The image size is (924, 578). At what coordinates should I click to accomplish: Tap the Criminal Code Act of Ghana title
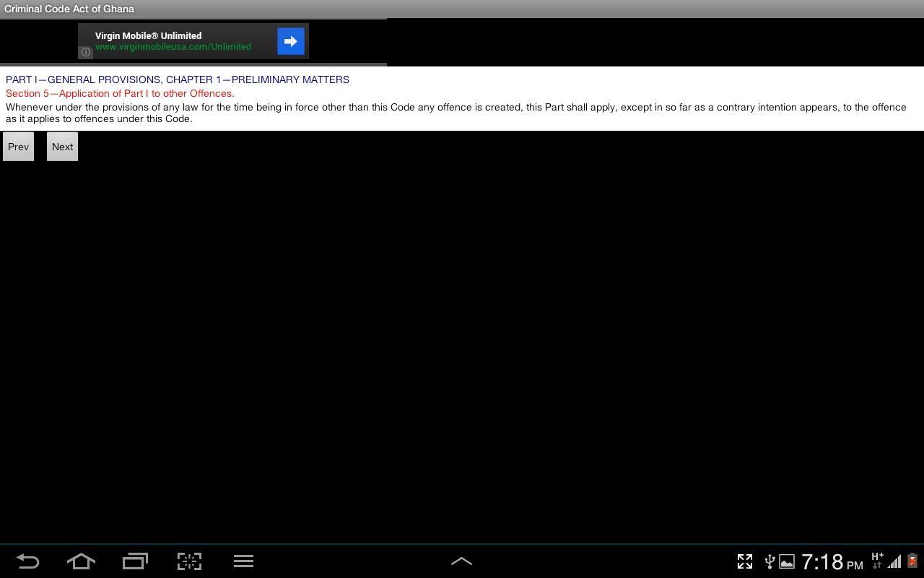pos(69,9)
